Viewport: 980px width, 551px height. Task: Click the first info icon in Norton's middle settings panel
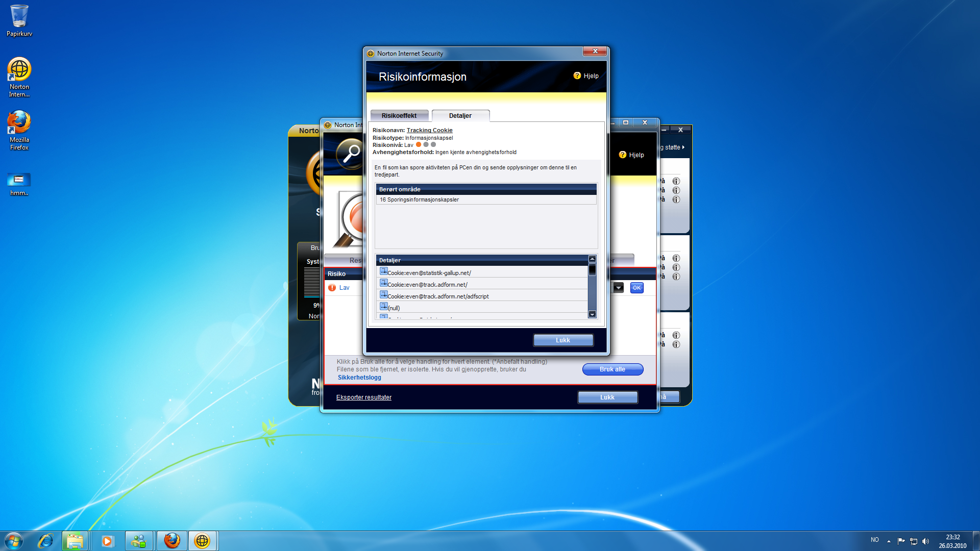click(676, 258)
